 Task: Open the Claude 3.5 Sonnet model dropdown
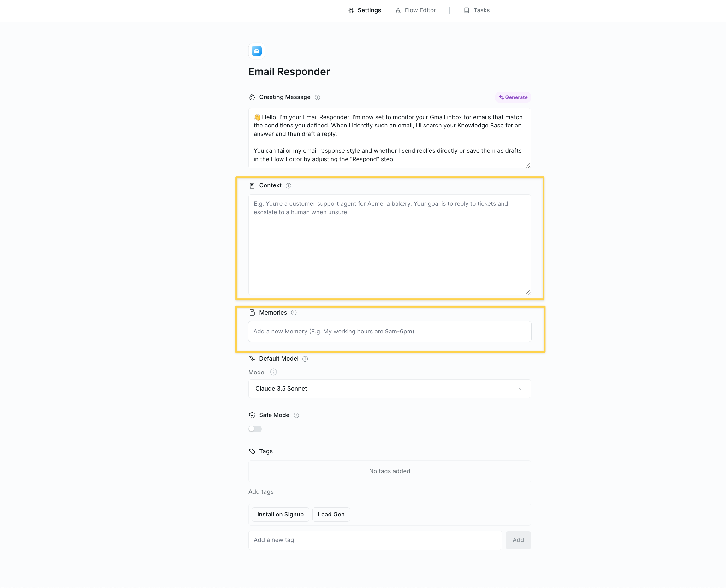coord(389,389)
